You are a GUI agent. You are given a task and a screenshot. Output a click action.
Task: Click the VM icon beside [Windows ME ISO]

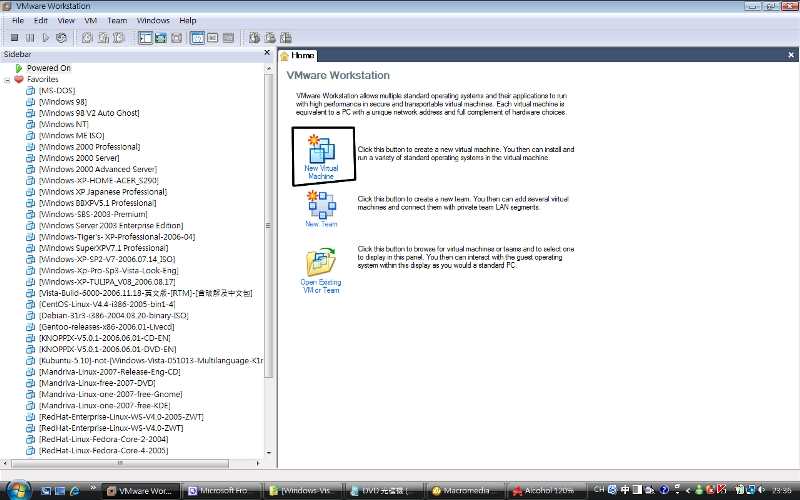[x=31, y=135]
